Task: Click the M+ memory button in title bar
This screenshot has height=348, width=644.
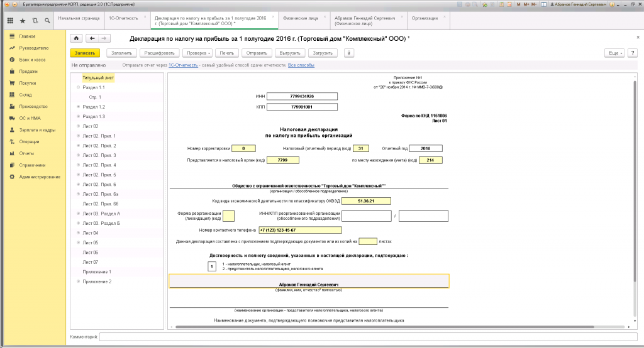Action: pyautogui.click(x=526, y=4)
